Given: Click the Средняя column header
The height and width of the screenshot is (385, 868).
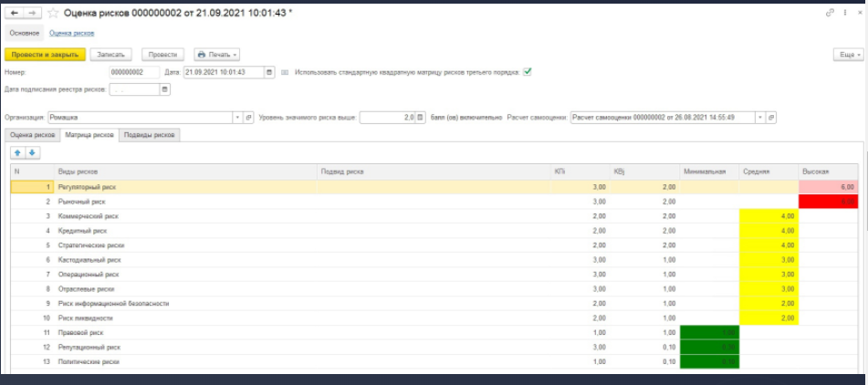Looking at the screenshot, I should pos(769,172).
